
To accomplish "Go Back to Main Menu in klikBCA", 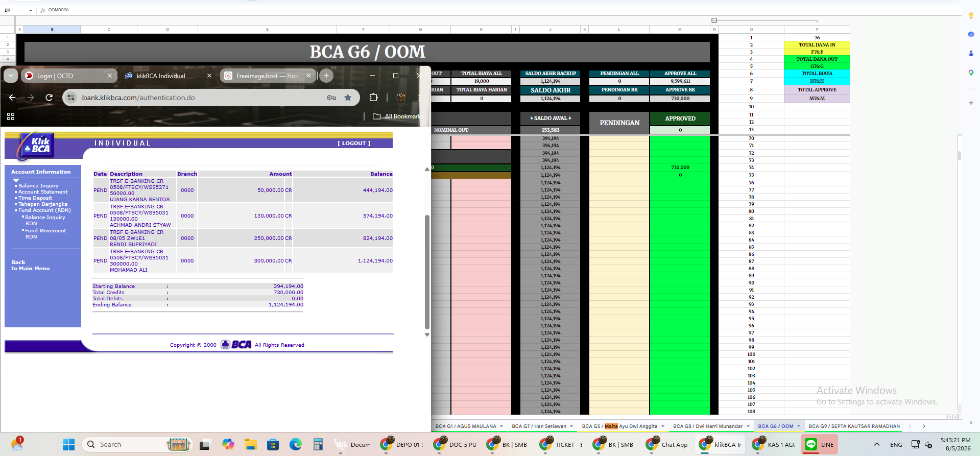I will coord(31,266).
